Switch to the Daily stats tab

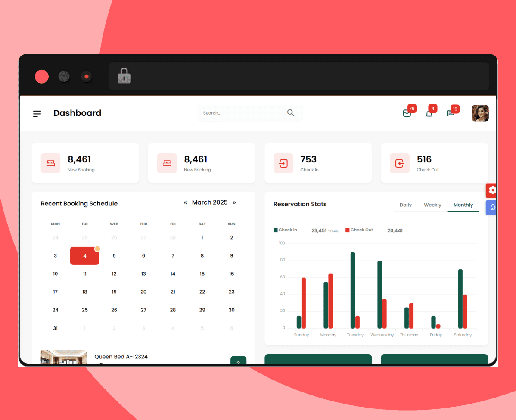tap(405, 205)
